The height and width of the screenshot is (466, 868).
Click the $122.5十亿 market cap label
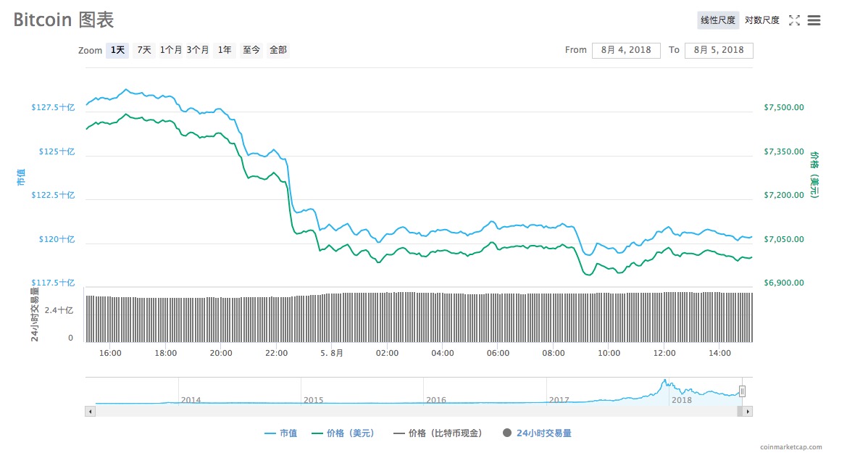pyautogui.click(x=53, y=196)
